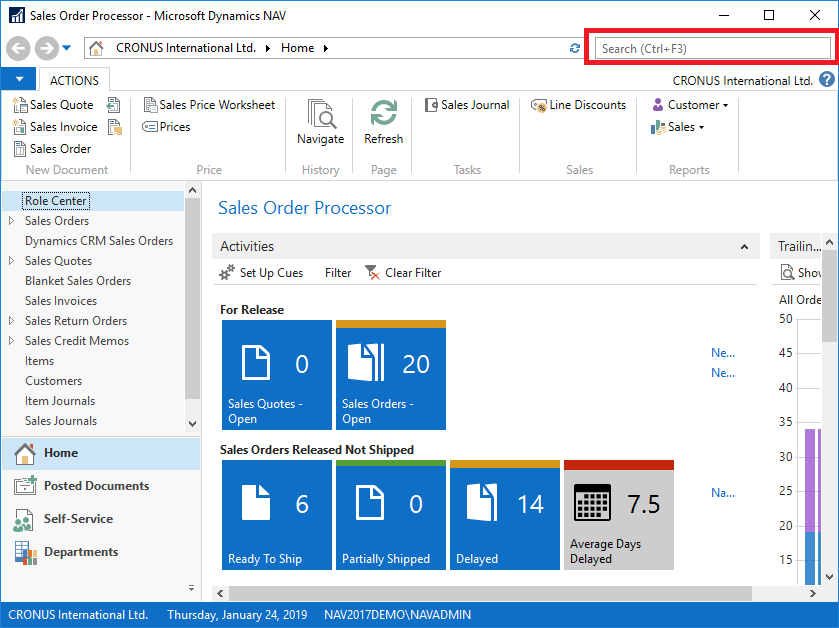The image size is (839, 628).
Task: Open the Customers list
Action: (x=54, y=381)
